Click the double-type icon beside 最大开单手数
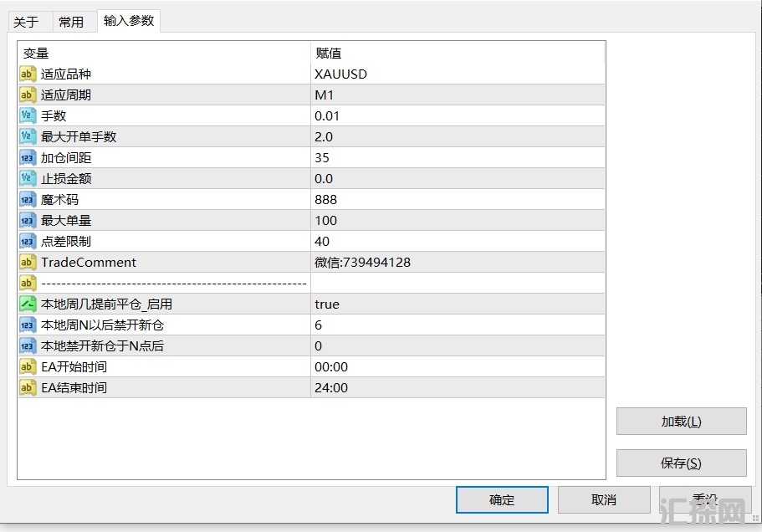Screen dimensions: 762x532 28,136
